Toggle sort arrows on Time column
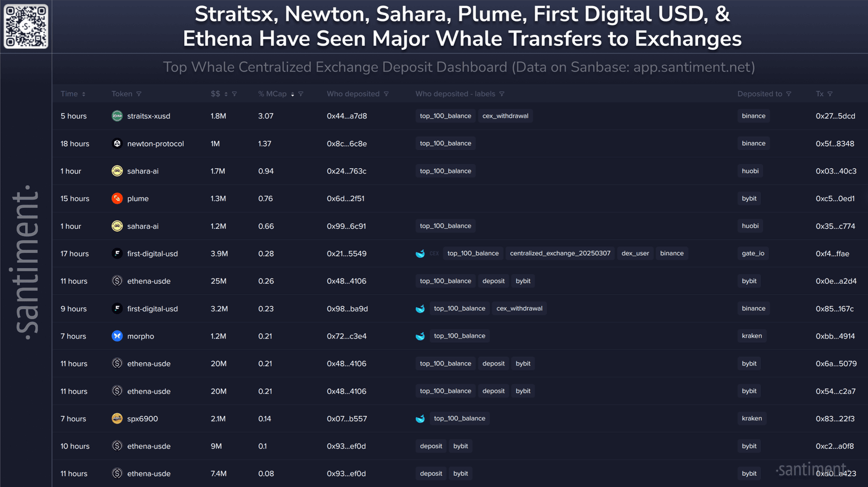 pos(84,94)
